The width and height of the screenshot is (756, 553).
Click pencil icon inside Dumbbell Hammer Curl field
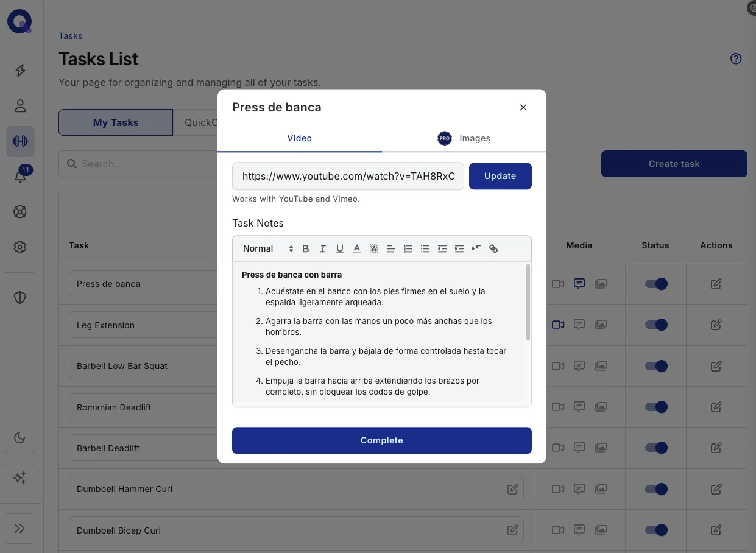(513, 489)
